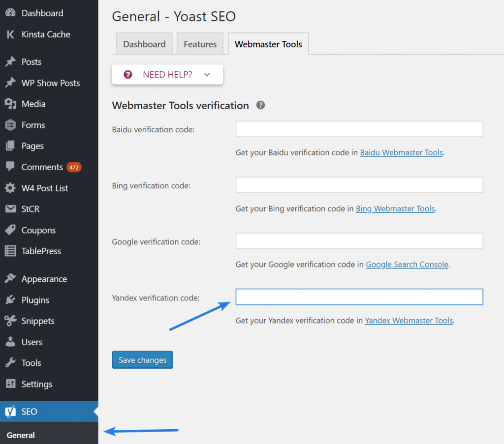Click the Yoast SEO sidebar icon
This screenshot has height=444, width=504.
(11, 411)
